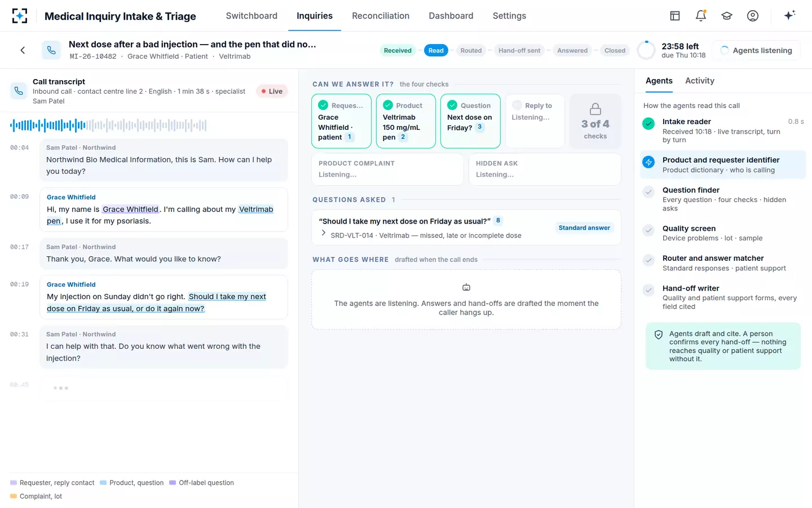Image resolution: width=812 pixels, height=508 pixels.
Task: Click the time-left progress ring
Action: (x=646, y=50)
